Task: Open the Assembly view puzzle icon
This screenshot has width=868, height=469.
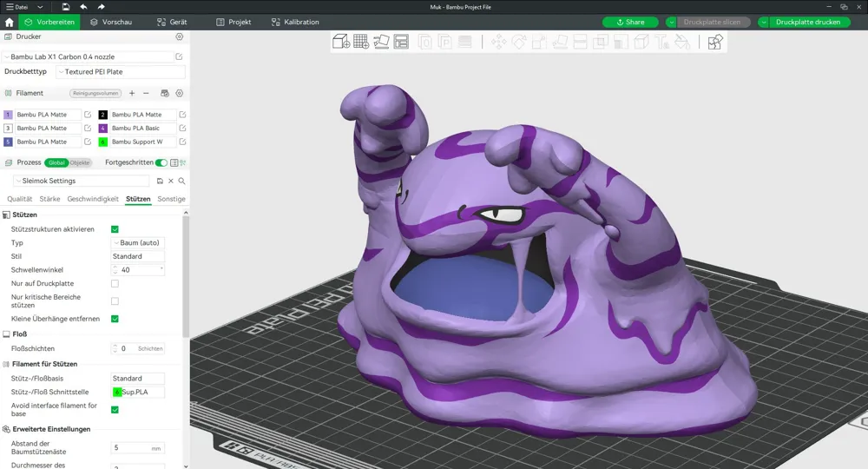Action: click(714, 42)
